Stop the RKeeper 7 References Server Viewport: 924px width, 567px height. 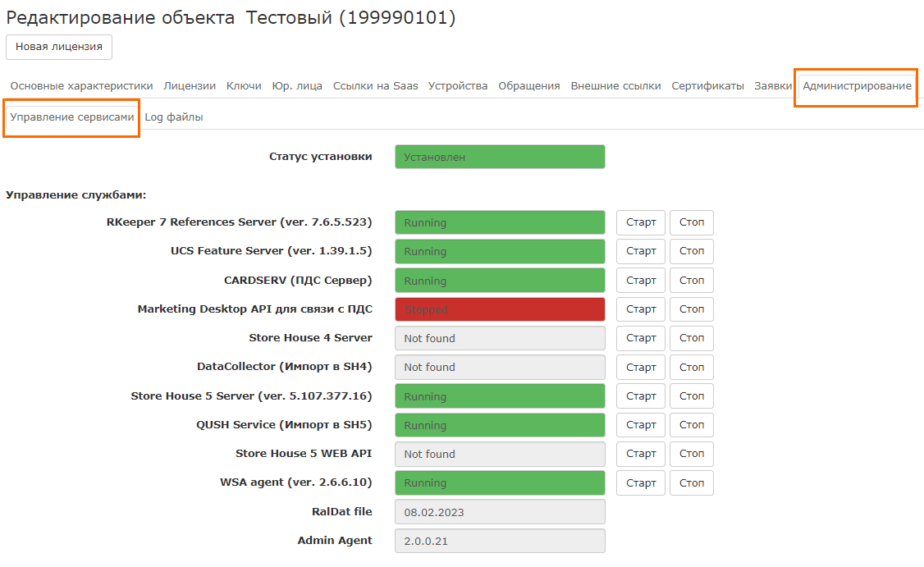(x=692, y=222)
